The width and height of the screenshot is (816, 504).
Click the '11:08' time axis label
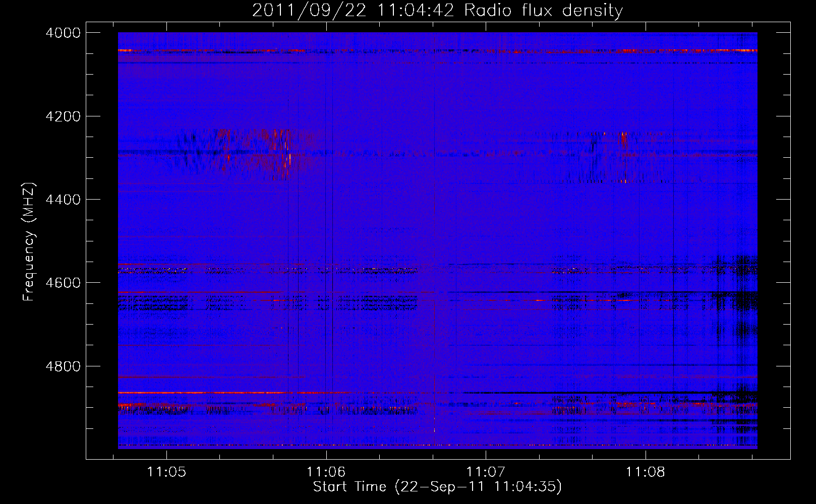pos(646,472)
